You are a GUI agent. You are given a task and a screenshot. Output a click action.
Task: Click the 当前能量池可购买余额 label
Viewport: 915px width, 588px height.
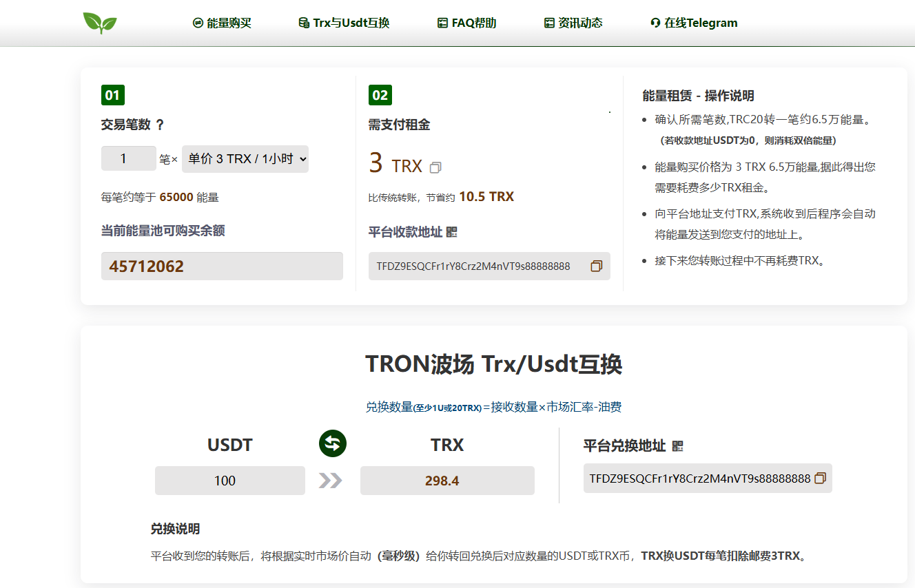coord(163,231)
